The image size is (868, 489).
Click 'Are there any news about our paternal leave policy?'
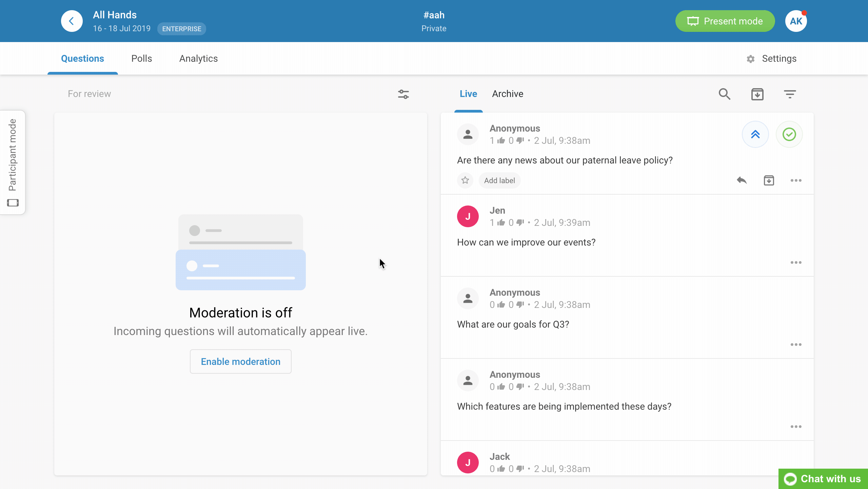point(565,160)
